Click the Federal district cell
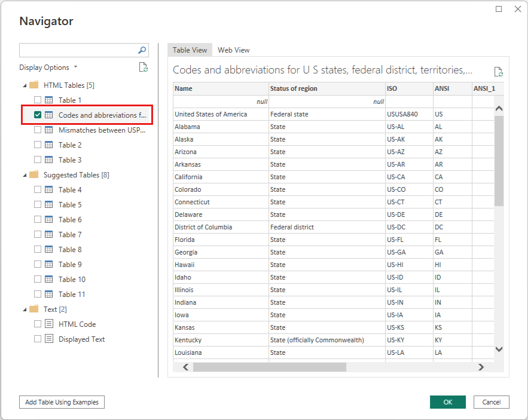Screen dimensions: 528x420 pyautogui.click(x=327, y=227)
